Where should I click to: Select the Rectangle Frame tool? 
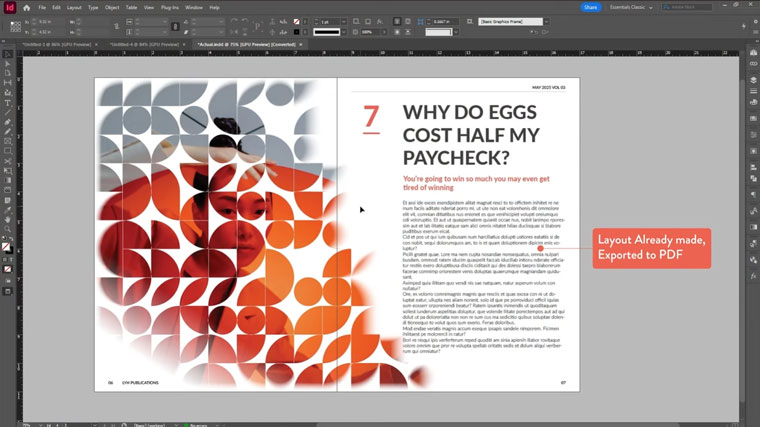(8, 142)
